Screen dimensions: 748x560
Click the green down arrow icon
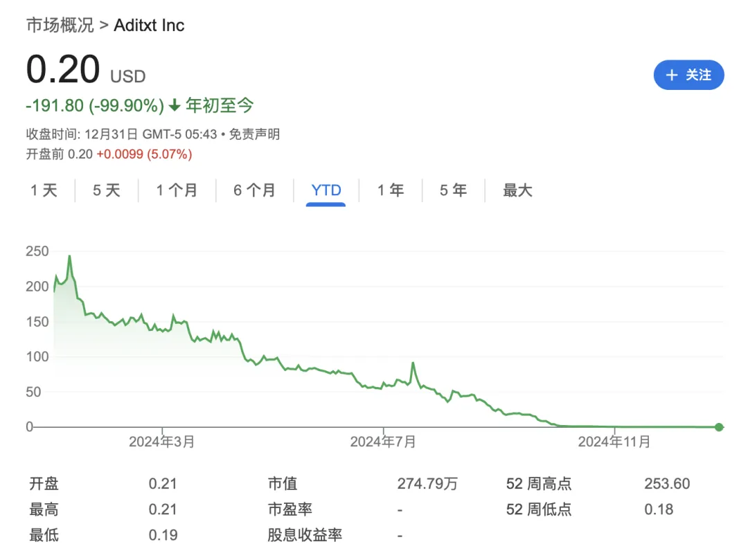click(x=175, y=105)
